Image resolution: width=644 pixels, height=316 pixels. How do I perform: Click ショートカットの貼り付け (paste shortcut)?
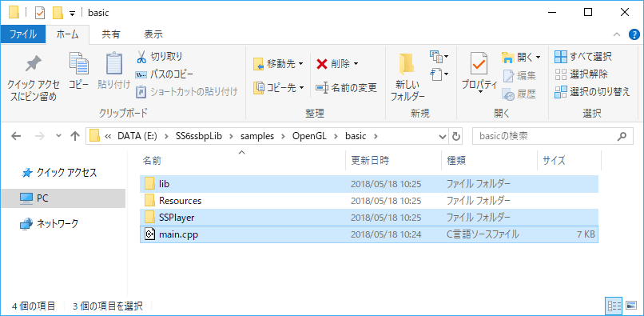click(186, 92)
